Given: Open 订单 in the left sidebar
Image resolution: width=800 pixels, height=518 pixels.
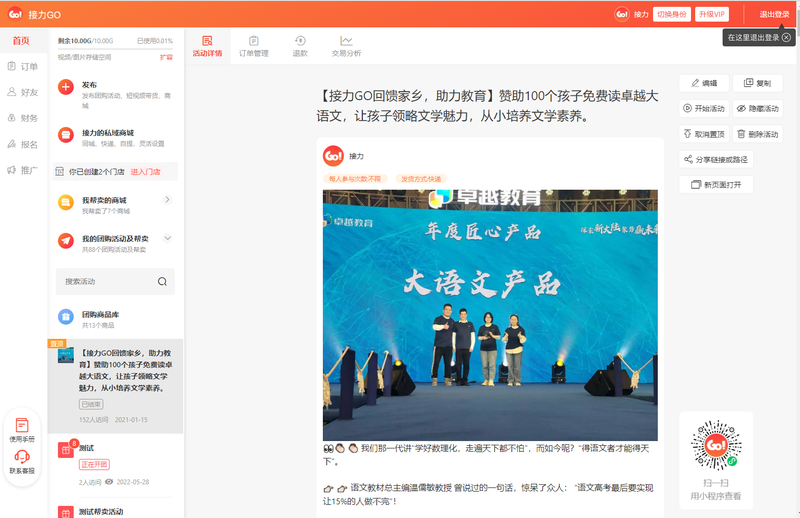Looking at the screenshot, I should click(22, 66).
